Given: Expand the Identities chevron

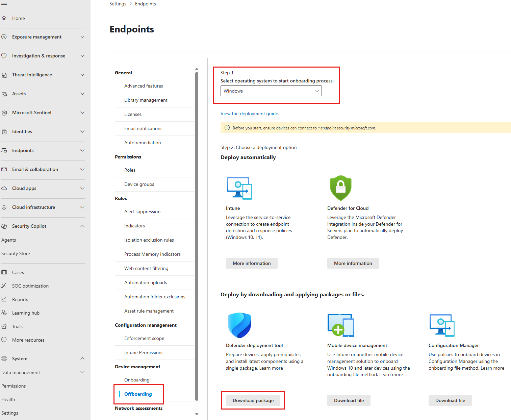Looking at the screenshot, I should point(82,131).
